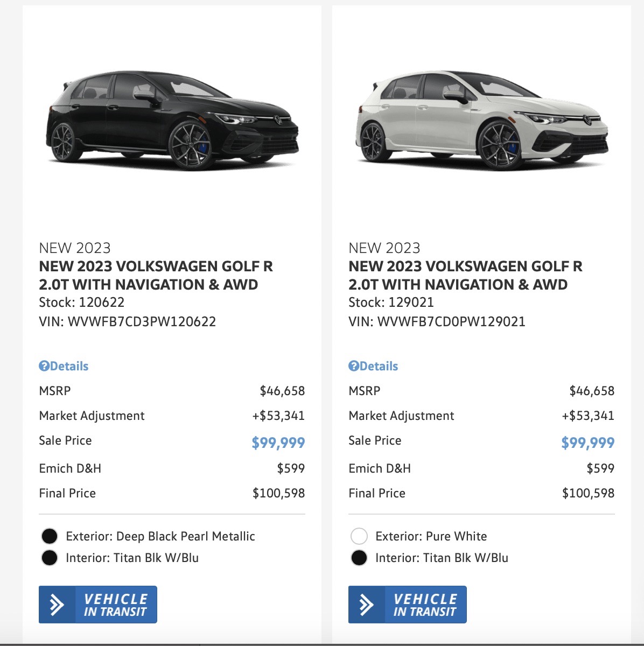
Task: Click question mark icon on black Golf listing
Action: pos(44,366)
